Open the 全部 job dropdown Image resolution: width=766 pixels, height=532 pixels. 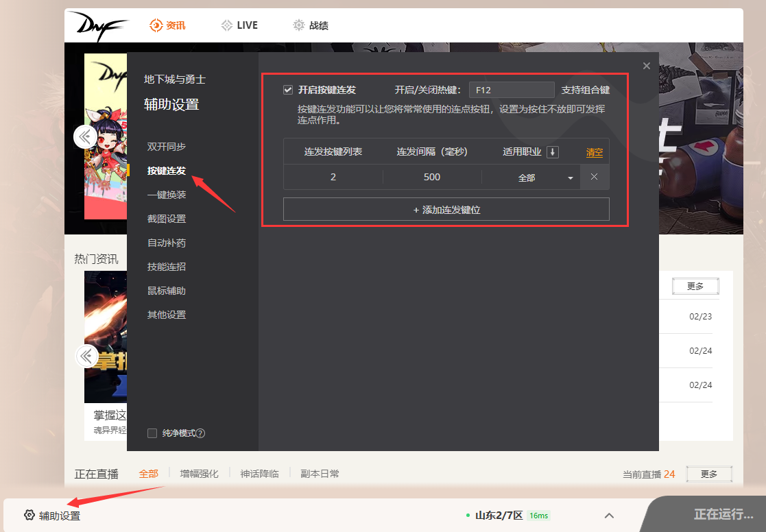(531, 178)
